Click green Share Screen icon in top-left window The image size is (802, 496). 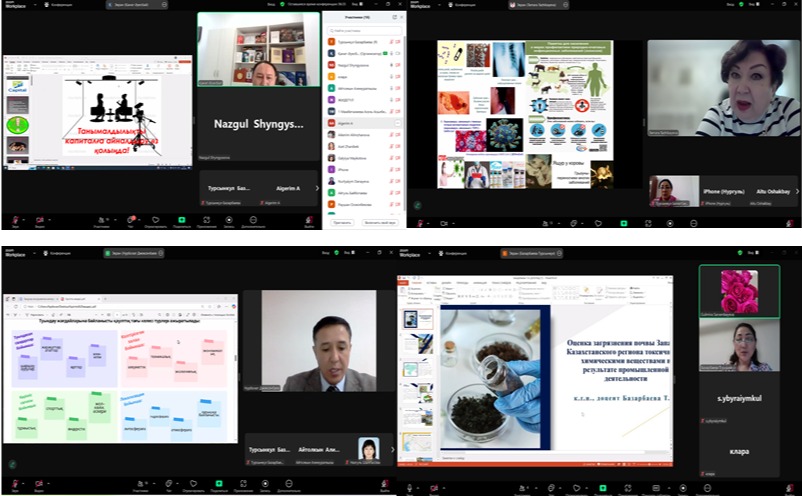181,219
